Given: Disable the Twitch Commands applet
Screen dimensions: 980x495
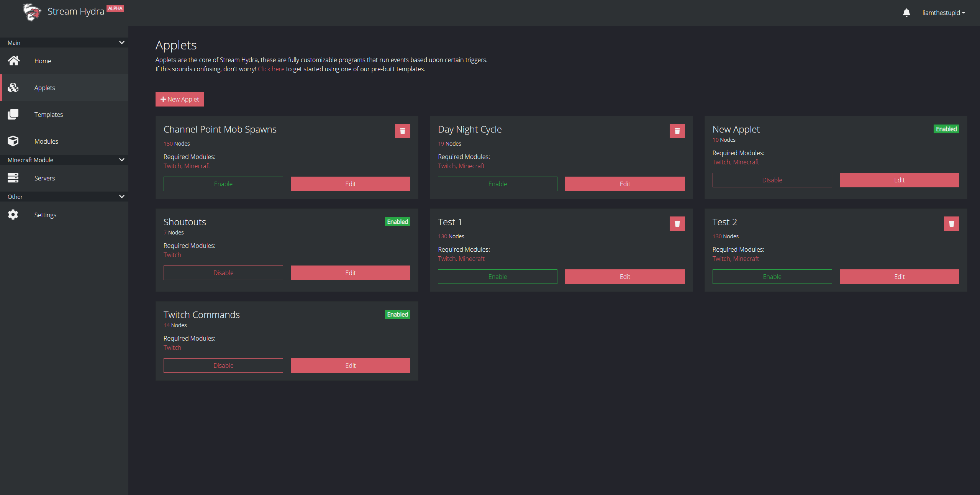Looking at the screenshot, I should coord(223,366).
